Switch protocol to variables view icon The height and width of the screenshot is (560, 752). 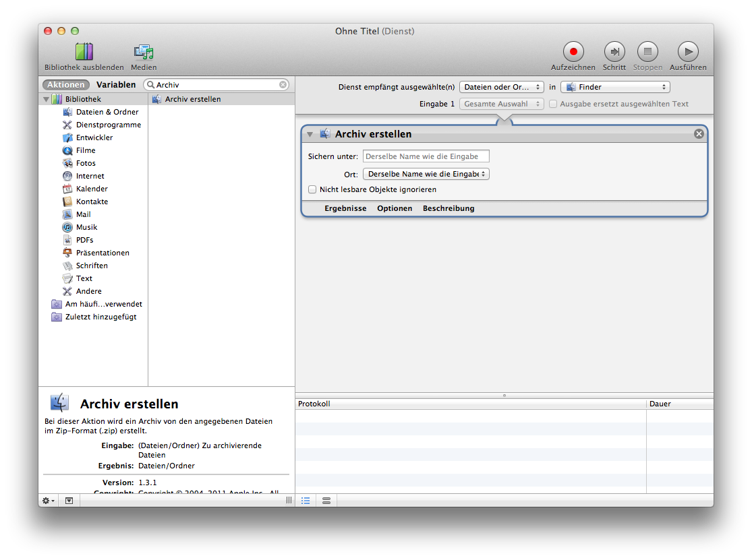point(326,501)
